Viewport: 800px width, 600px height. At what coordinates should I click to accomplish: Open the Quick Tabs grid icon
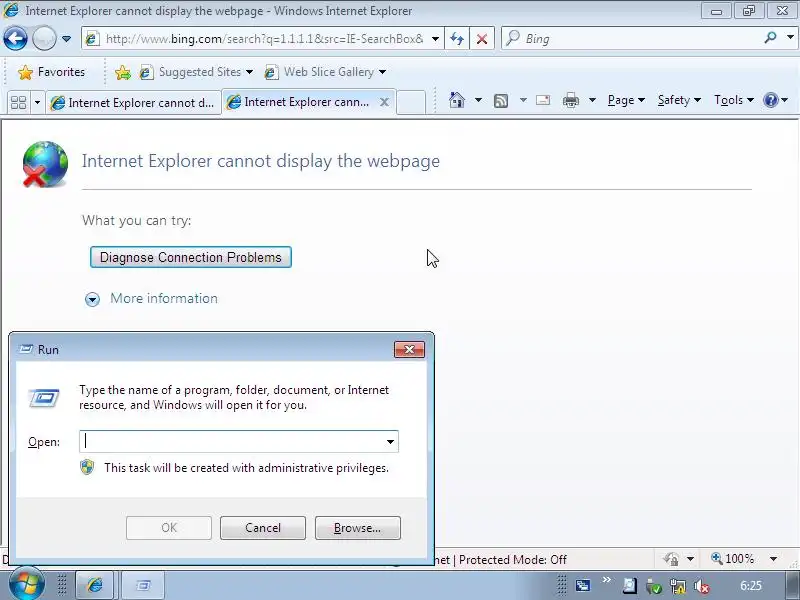point(18,103)
